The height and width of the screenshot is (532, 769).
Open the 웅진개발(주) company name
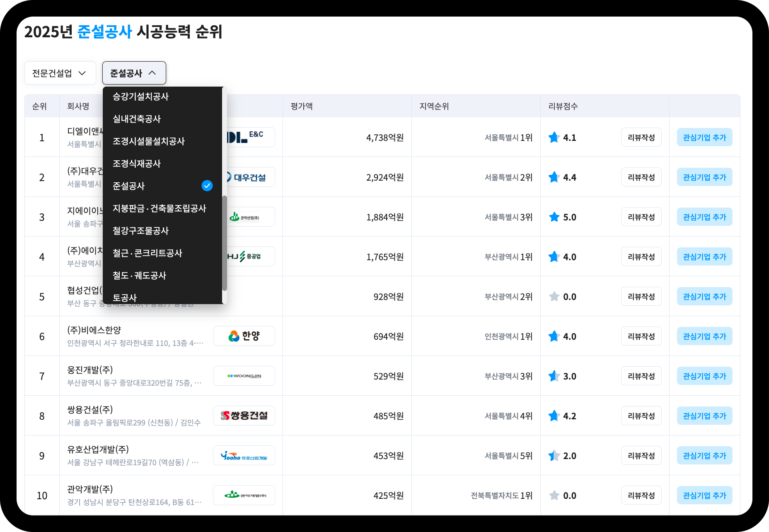point(90,370)
